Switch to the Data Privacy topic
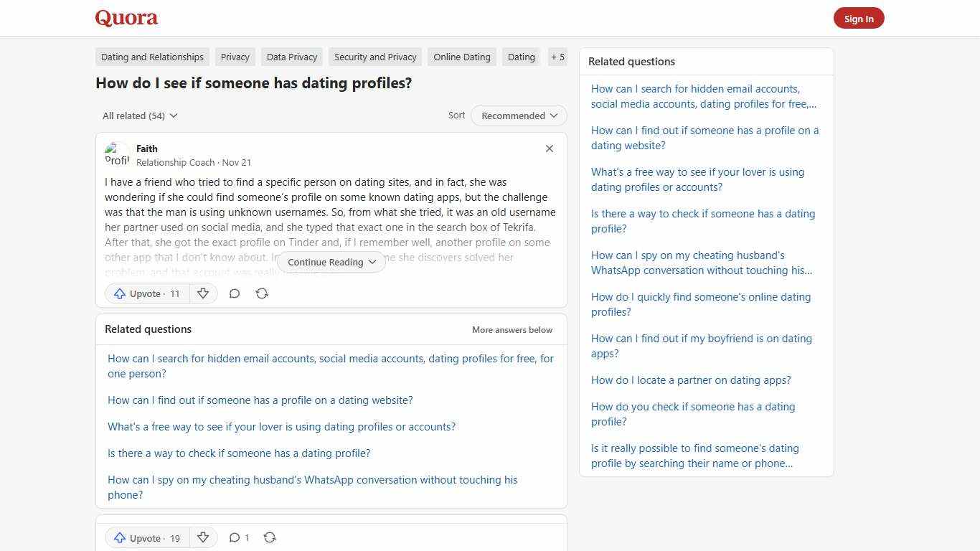The width and height of the screenshot is (980, 551). [291, 57]
